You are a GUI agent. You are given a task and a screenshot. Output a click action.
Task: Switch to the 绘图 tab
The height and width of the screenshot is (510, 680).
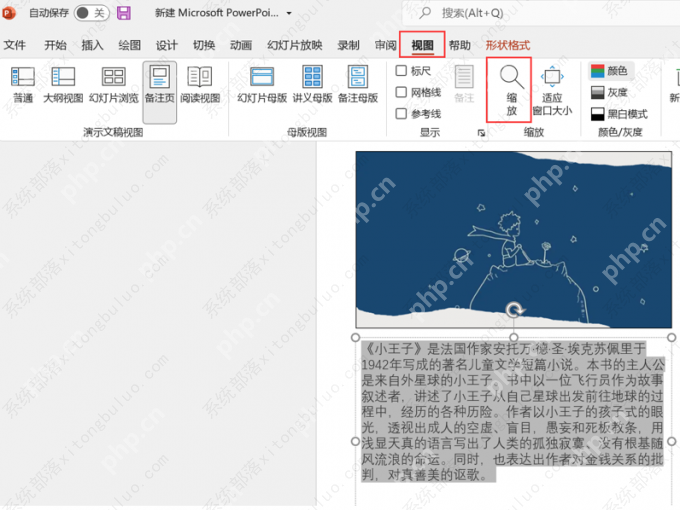pyautogui.click(x=130, y=45)
